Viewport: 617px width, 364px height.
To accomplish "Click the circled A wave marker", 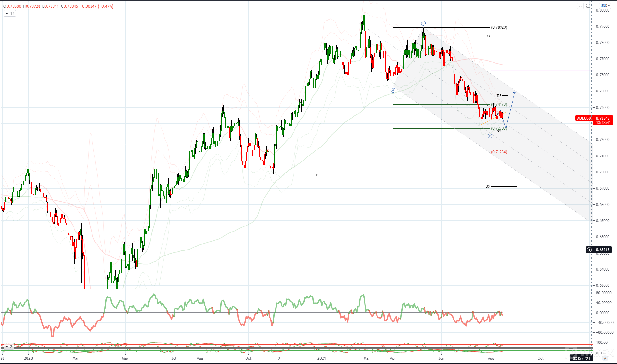I will pyautogui.click(x=393, y=90).
